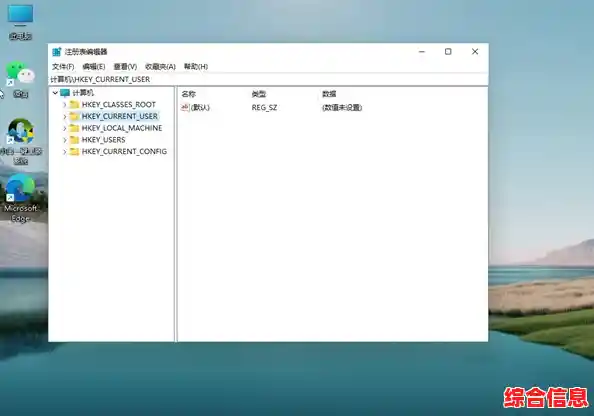Image resolution: width=594 pixels, height=416 pixels.
Task: Click the 类型 column header
Action: pyautogui.click(x=259, y=94)
